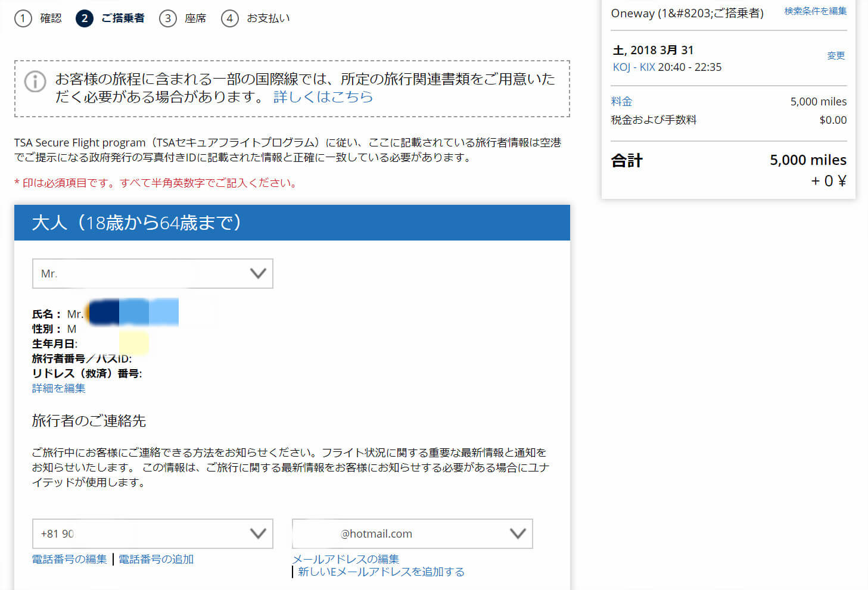
Task: Open the +81 phone number dropdown
Action: pos(153,533)
